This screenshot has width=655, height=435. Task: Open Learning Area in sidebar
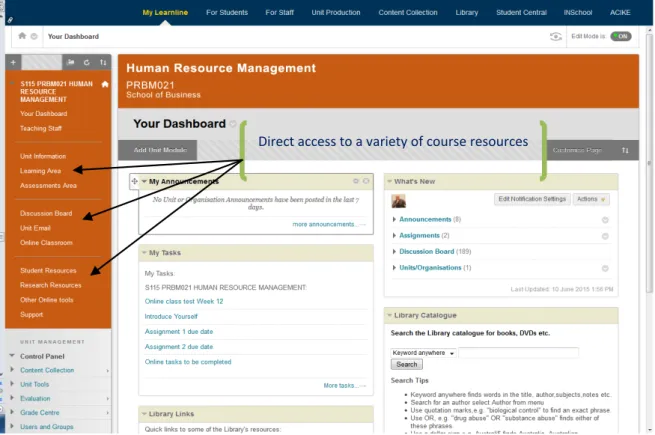click(x=40, y=171)
